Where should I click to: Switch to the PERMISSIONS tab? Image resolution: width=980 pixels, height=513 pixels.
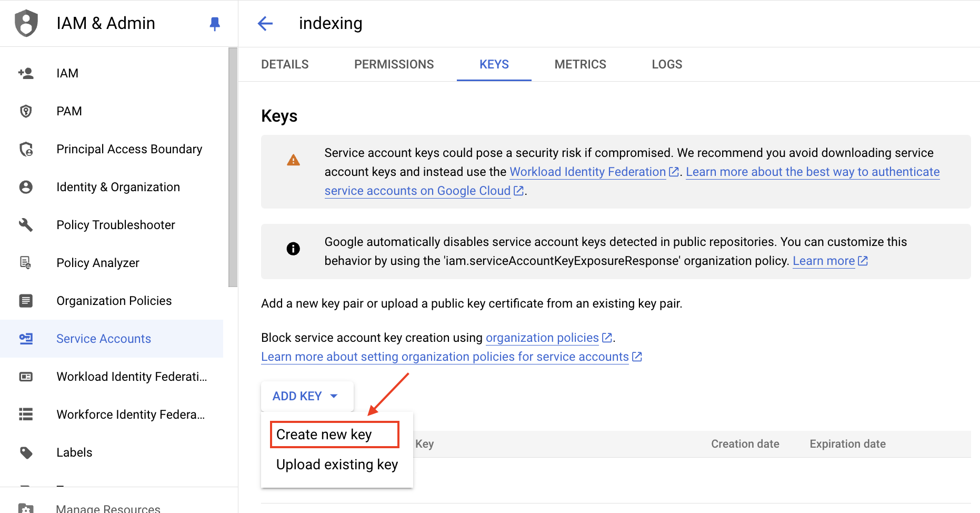394,64
